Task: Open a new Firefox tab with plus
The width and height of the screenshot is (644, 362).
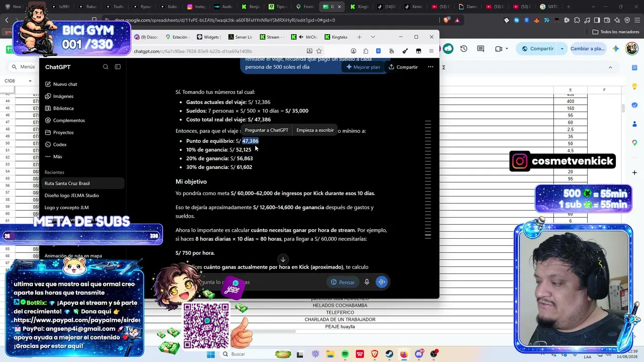Action: pos(359,37)
